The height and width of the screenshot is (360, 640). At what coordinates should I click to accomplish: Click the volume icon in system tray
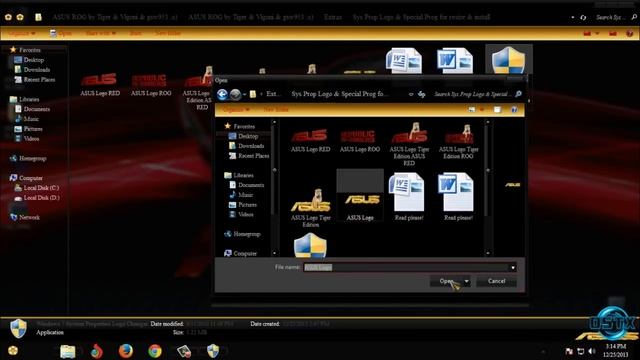coord(592,351)
